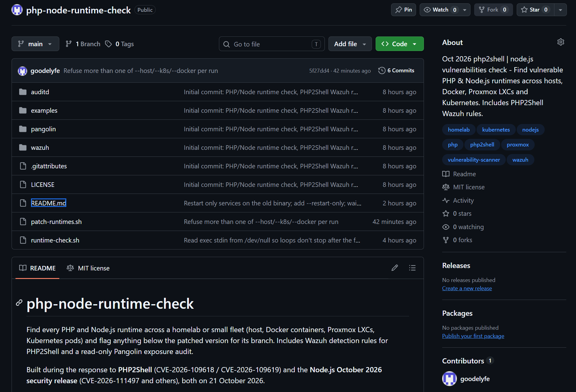This screenshot has height=392, width=576.
Task: Click the repository owner avatar beside the title
Action: (x=17, y=10)
